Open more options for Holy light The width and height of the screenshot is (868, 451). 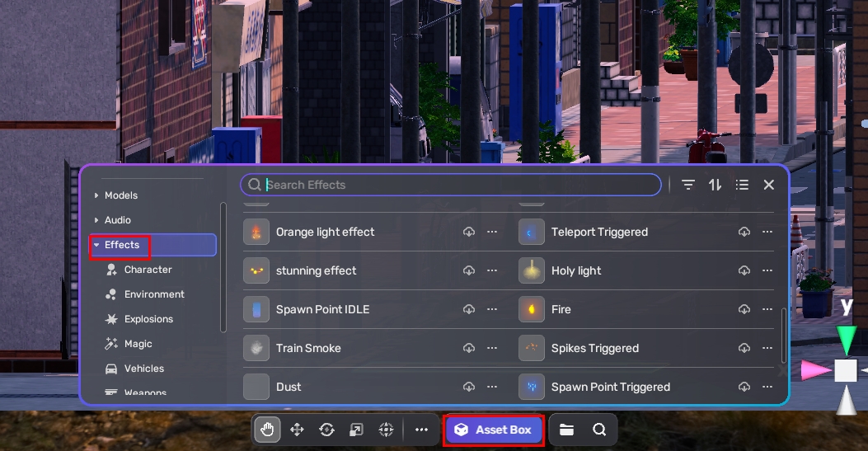[767, 270]
